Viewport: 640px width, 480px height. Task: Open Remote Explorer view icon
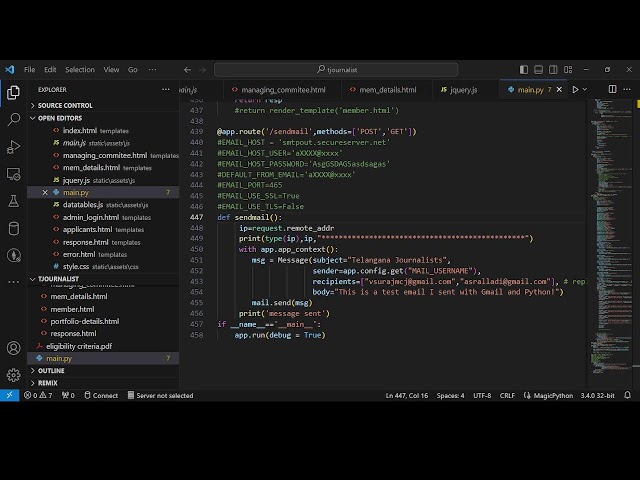coord(13,174)
